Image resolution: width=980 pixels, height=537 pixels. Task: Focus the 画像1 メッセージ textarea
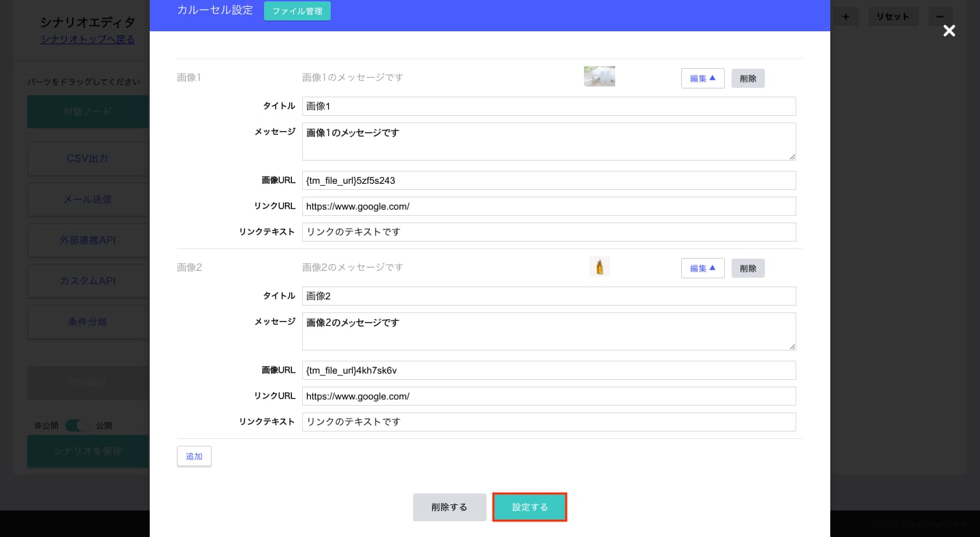[549, 142]
